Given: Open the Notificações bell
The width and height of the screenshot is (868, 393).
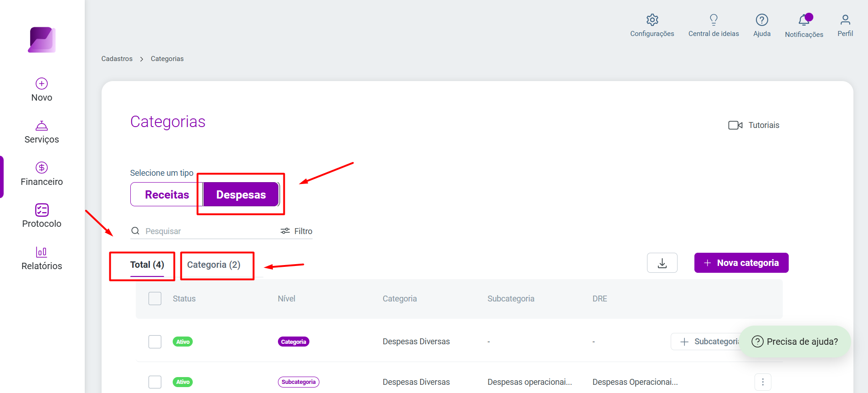Looking at the screenshot, I should pyautogui.click(x=804, y=20).
